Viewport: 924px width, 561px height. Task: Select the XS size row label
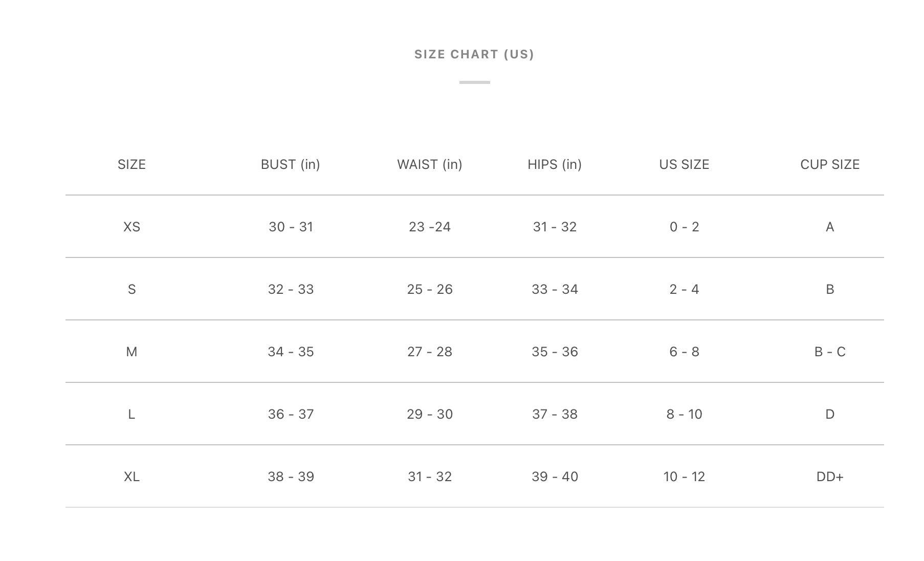coord(131,227)
